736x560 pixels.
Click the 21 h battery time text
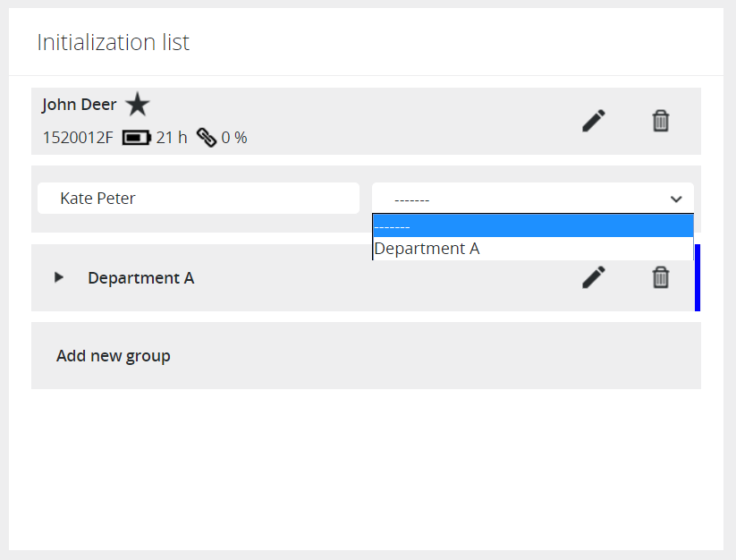point(172,138)
